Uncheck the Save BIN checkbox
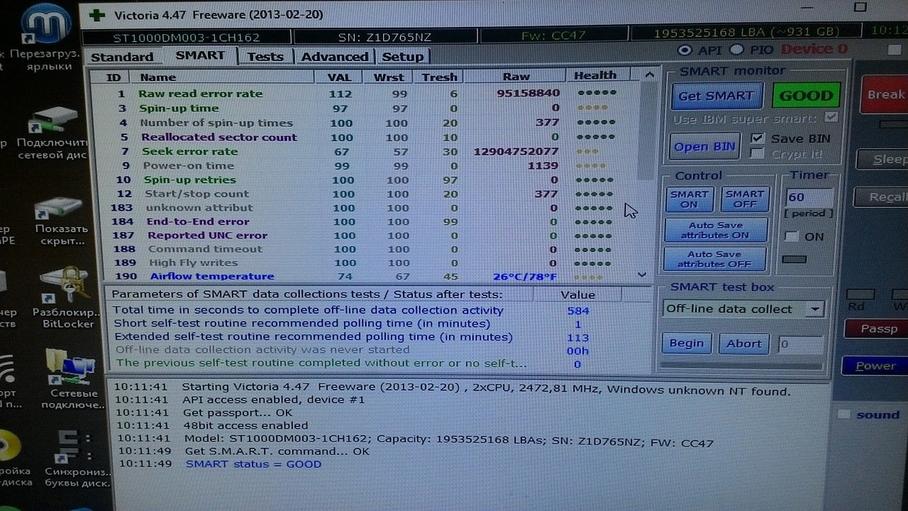This screenshot has width=908, height=511. click(757, 138)
